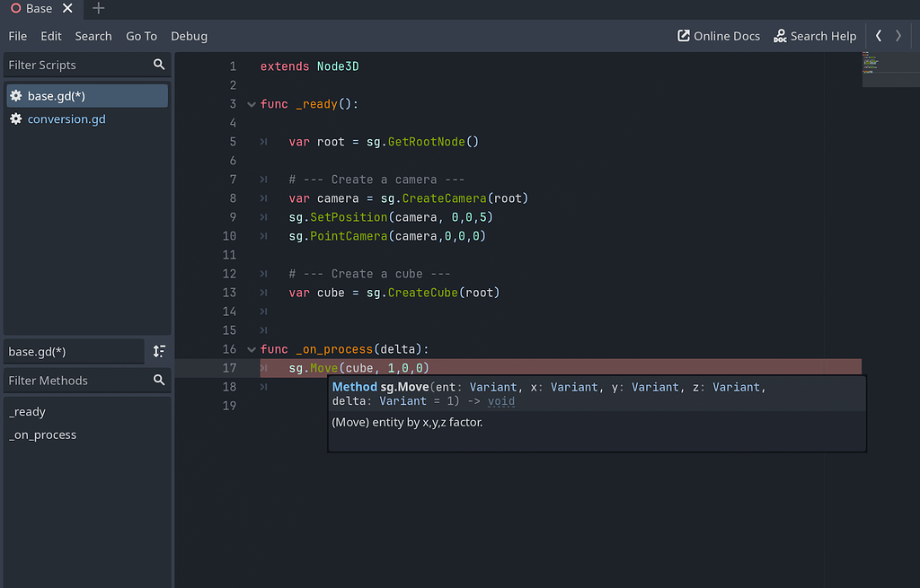Click the 'extends' keyword on line 1
This screenshot has width=920, height=588.
[x=285, y=66]
